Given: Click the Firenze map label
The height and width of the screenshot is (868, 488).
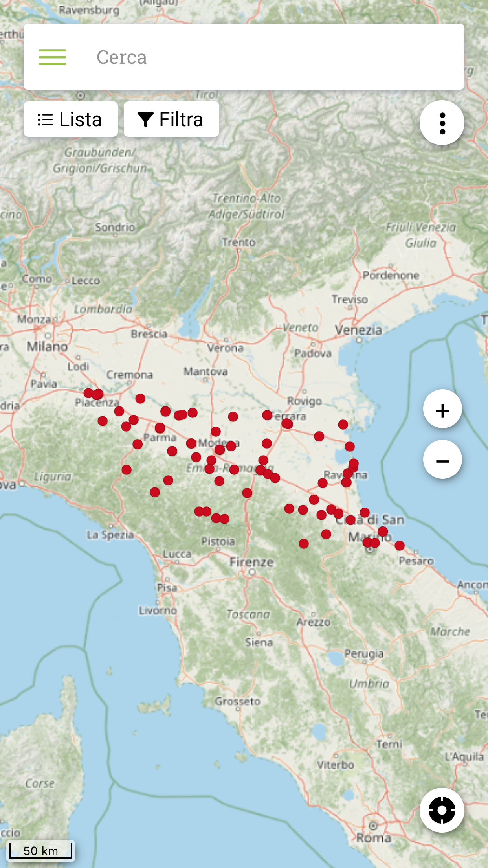Looking at the screenshot, I should click(251, 562).
